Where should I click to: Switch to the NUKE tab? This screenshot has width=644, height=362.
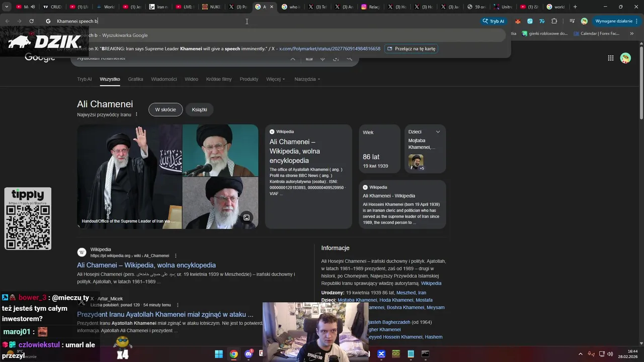(211, 7)
